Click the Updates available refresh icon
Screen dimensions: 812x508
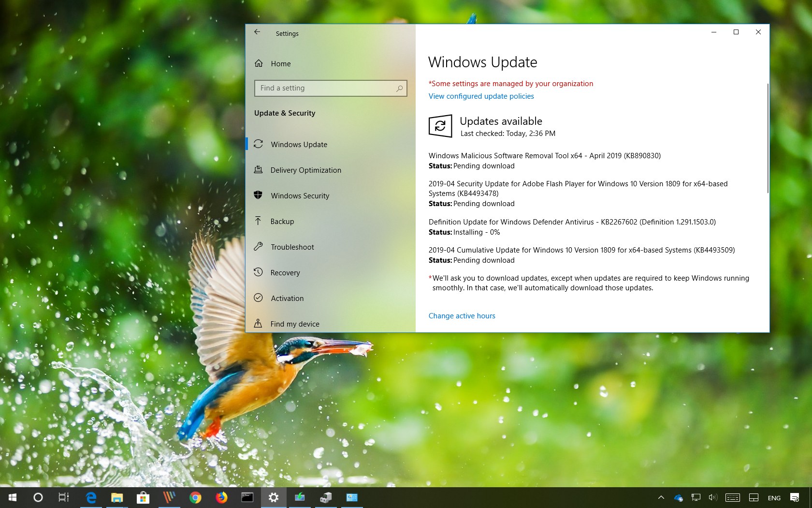tap(440, 126)
